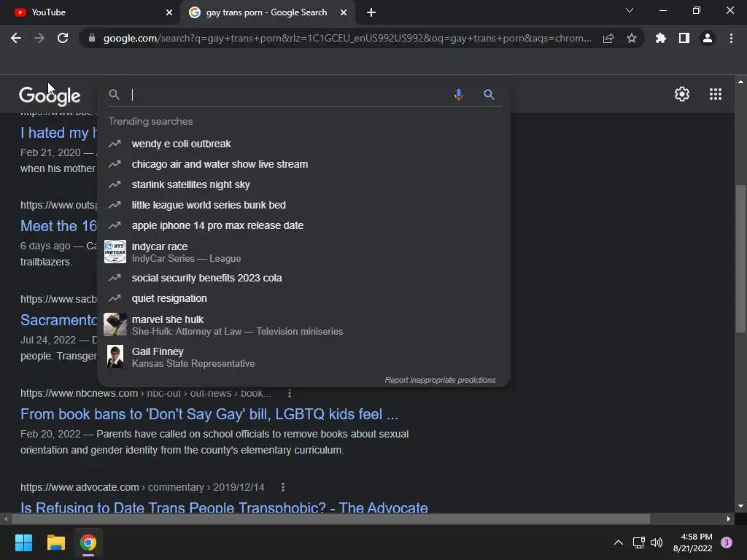Click the scroll right arrow
The image size is (747, 560).
point(729,518)
